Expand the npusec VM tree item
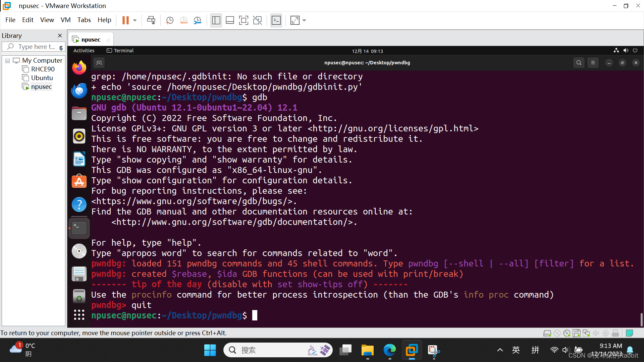The width and height of the screenshot is (644, 362). (42, 86)
